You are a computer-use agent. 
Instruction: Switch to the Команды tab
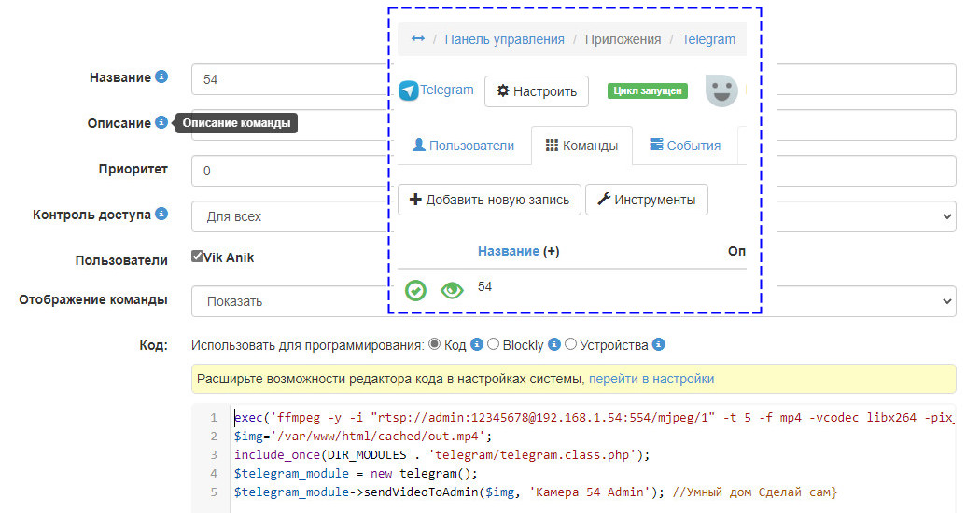581,146
